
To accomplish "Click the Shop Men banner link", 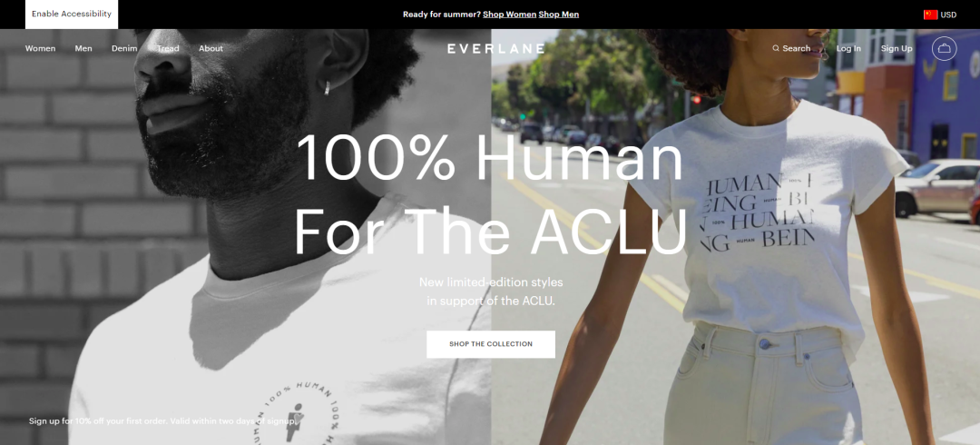I will pos(559,15).
